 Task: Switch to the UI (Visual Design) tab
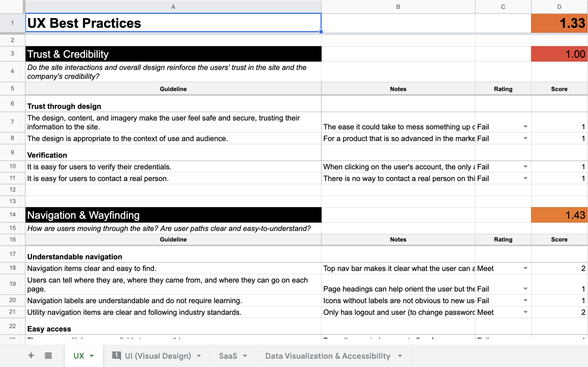coord(157,356)
